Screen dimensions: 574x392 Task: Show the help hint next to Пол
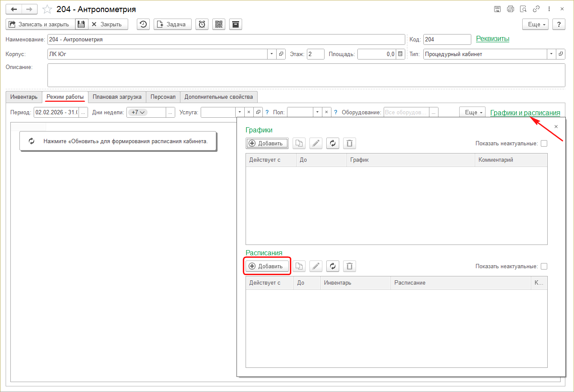point(336,112)
